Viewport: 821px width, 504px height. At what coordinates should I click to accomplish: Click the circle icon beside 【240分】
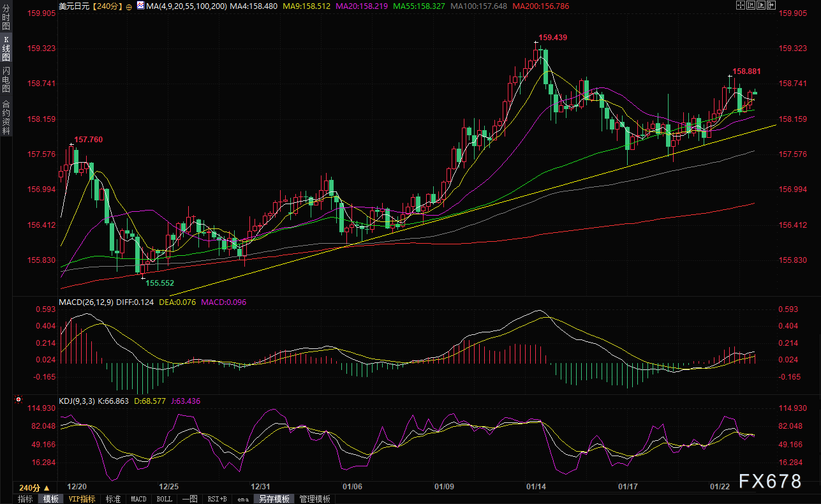(x=129, y=6)
